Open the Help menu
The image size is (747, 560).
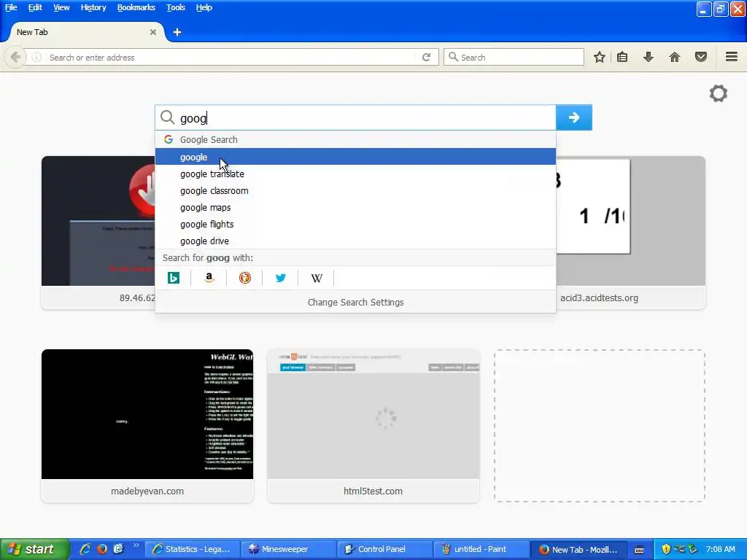[x=204, y=7]
